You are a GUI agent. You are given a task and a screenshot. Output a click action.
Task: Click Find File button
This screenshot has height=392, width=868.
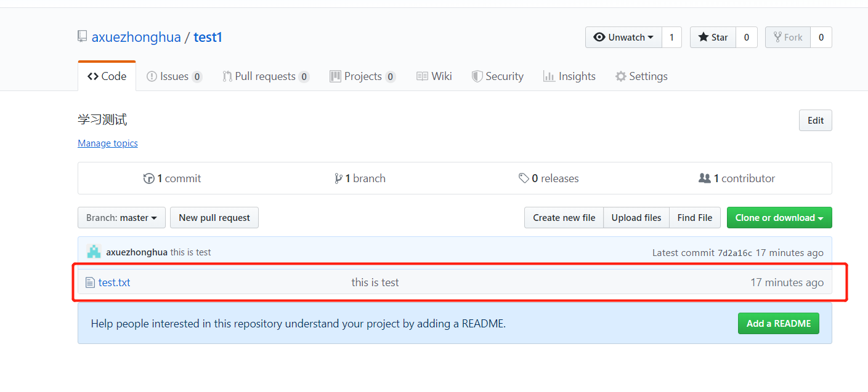tap(695, 218)
